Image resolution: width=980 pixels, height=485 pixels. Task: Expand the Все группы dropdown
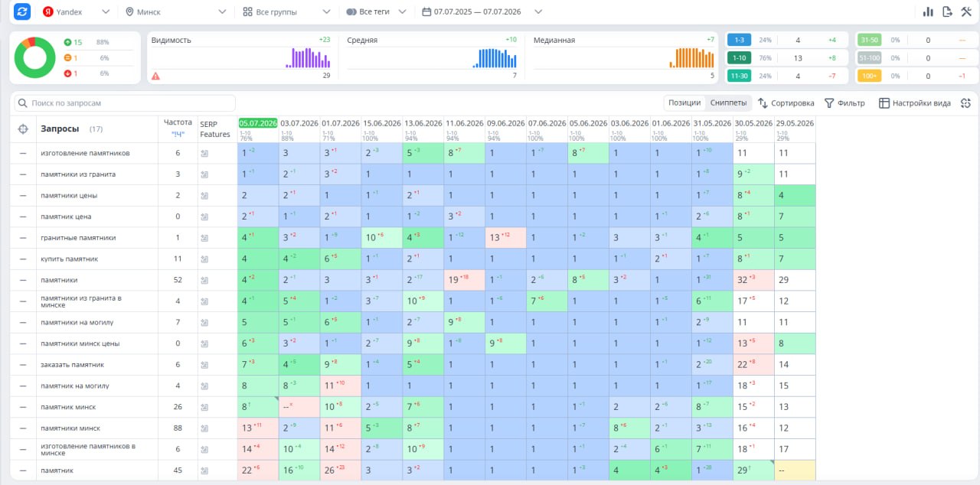286,12
